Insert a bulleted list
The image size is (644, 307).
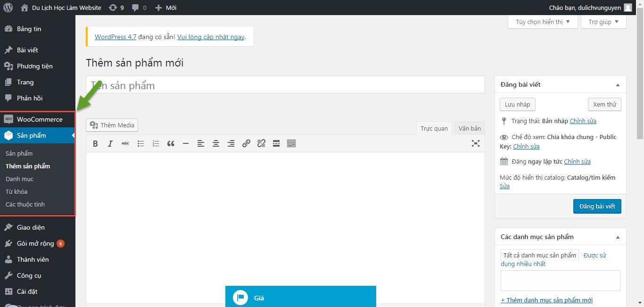(x=140, y=143)
